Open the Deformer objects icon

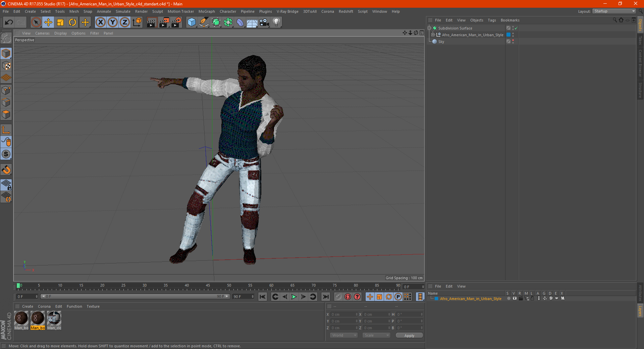click(x=240, y=22)
